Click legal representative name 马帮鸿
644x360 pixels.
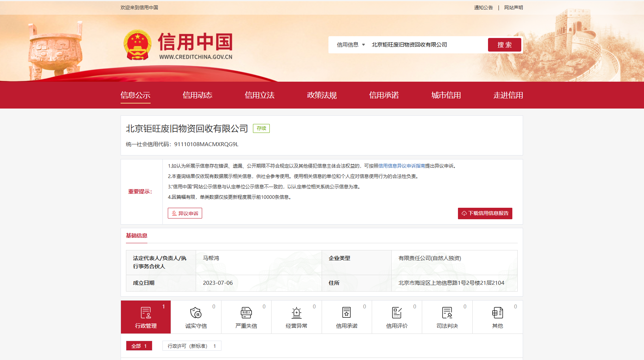(211, 258)
